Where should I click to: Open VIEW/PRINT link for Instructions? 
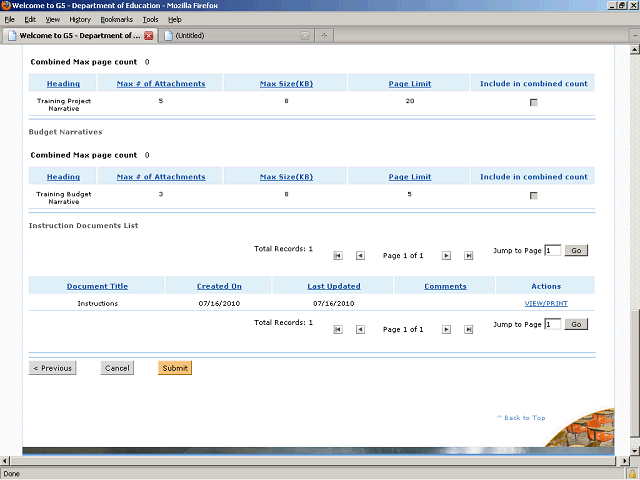pyautogui.click(x=546, y=303)
